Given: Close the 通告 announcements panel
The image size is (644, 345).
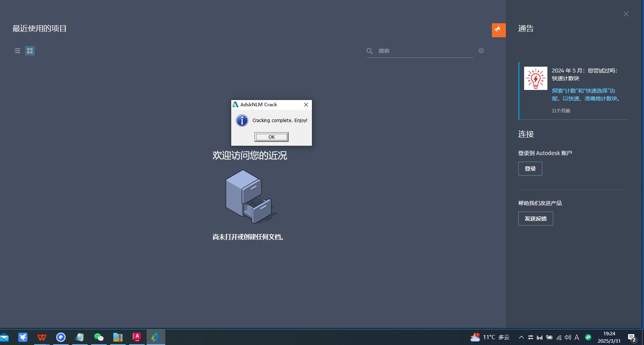Looking at the screenshot, I should (x=626, y=14).
